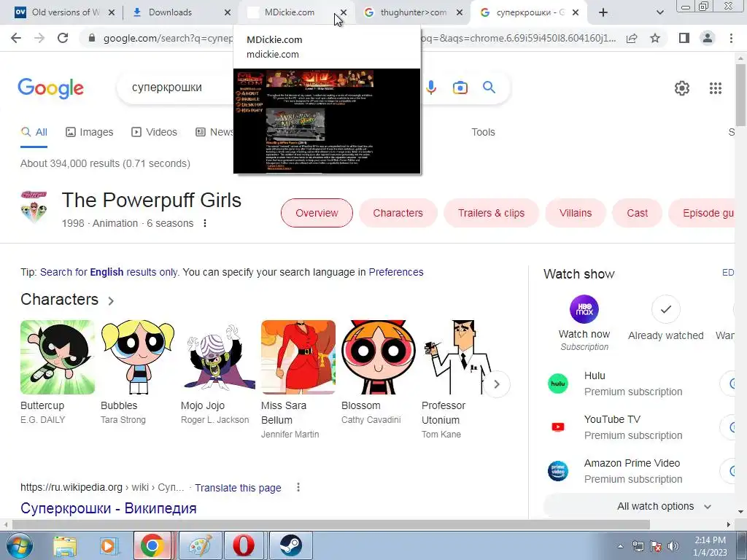The height and width of the screenshot is (560, 747).
Task: Click the volume icon in system tray
Action: tap(673, 546)
